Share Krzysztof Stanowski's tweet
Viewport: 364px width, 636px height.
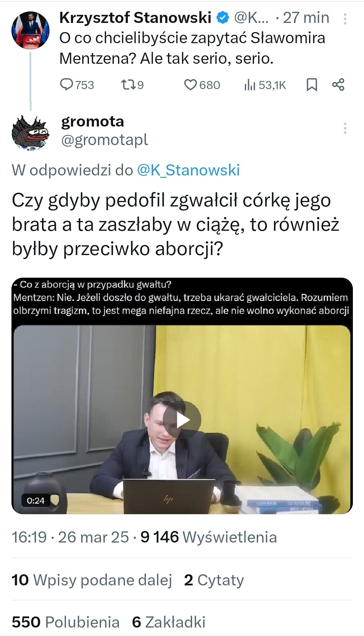(x=338, y=84)
